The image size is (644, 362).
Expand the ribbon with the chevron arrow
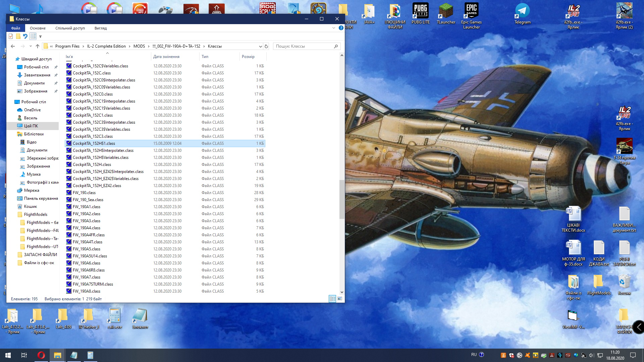333,28
